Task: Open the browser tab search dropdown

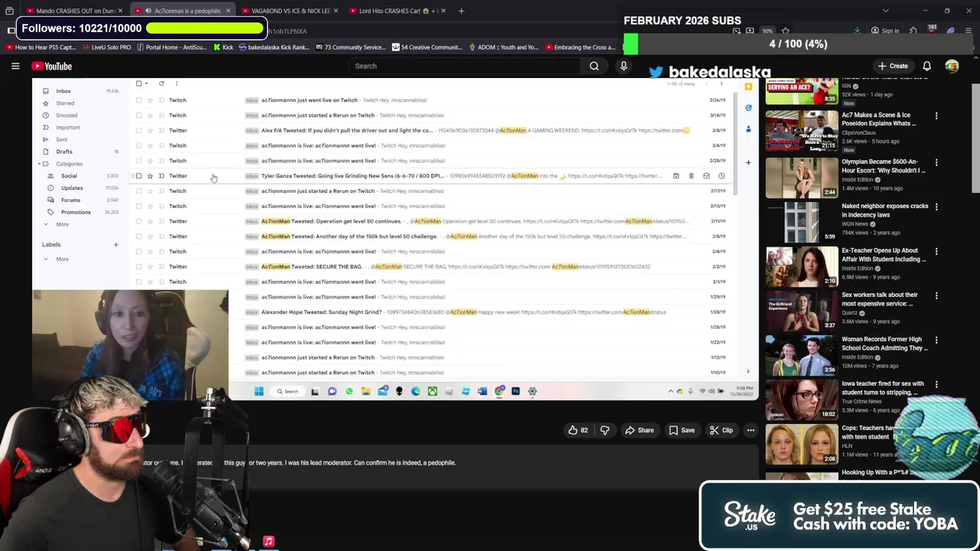Action: click(886, 11)
